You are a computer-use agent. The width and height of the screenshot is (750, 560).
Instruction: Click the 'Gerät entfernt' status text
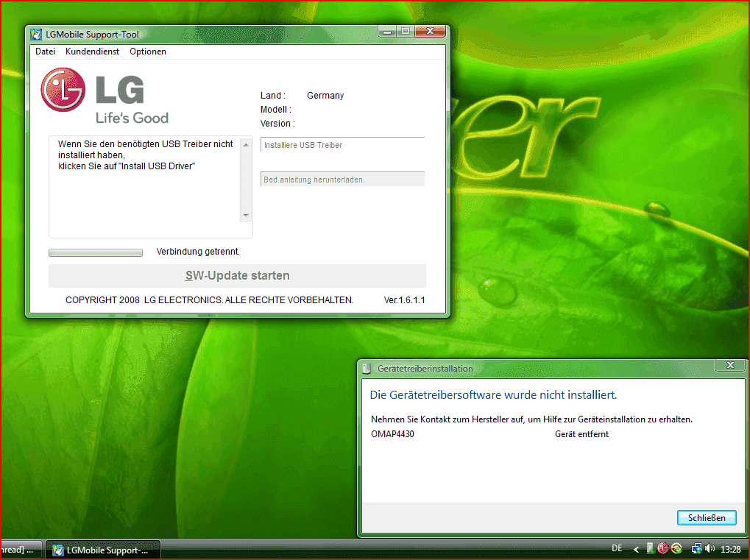coord(581,434)
